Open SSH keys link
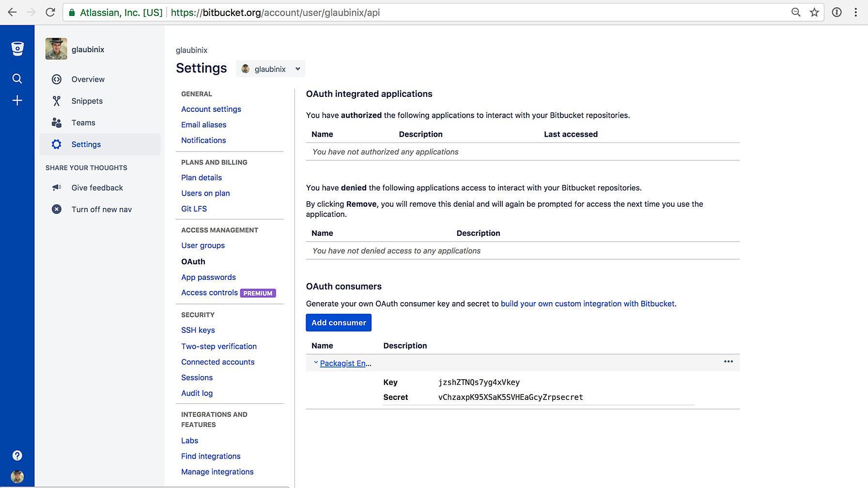The width and height of the screenshot is (868, 488). click(x=198, y=330)
